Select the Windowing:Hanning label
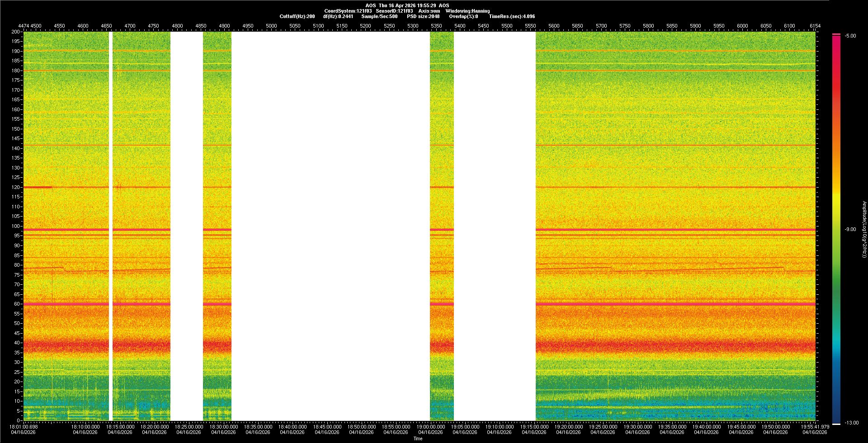The width and height of the screenshot is (868, 443). click(467, 11)
